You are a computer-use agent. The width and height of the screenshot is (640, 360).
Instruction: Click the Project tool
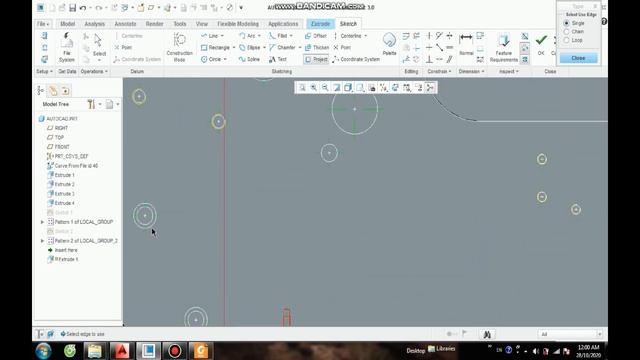click(x=316, y=59)
